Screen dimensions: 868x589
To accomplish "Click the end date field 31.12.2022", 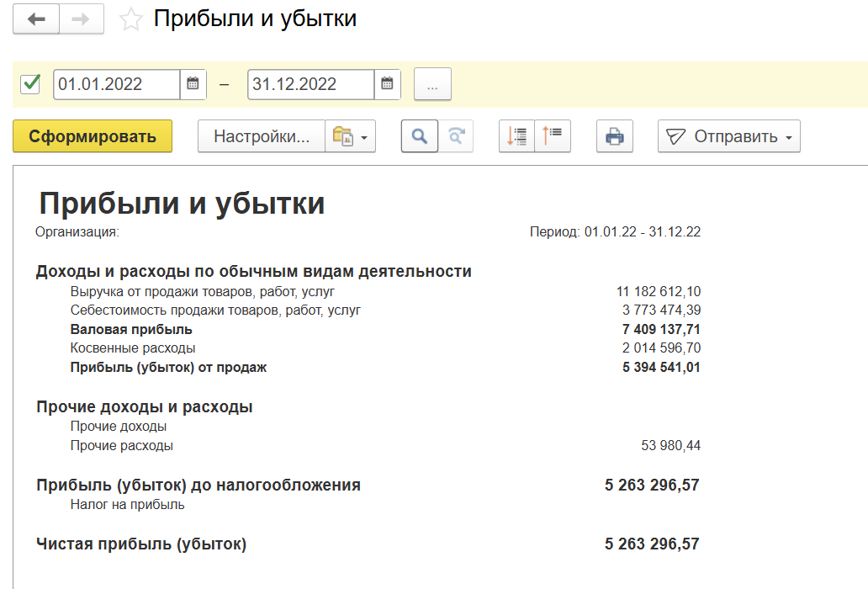I will [310, 84].
